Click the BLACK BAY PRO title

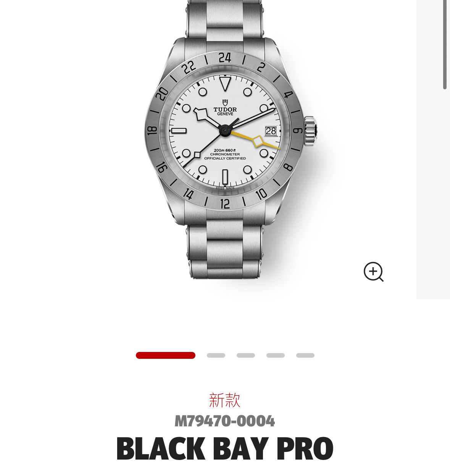click(225, 449)
